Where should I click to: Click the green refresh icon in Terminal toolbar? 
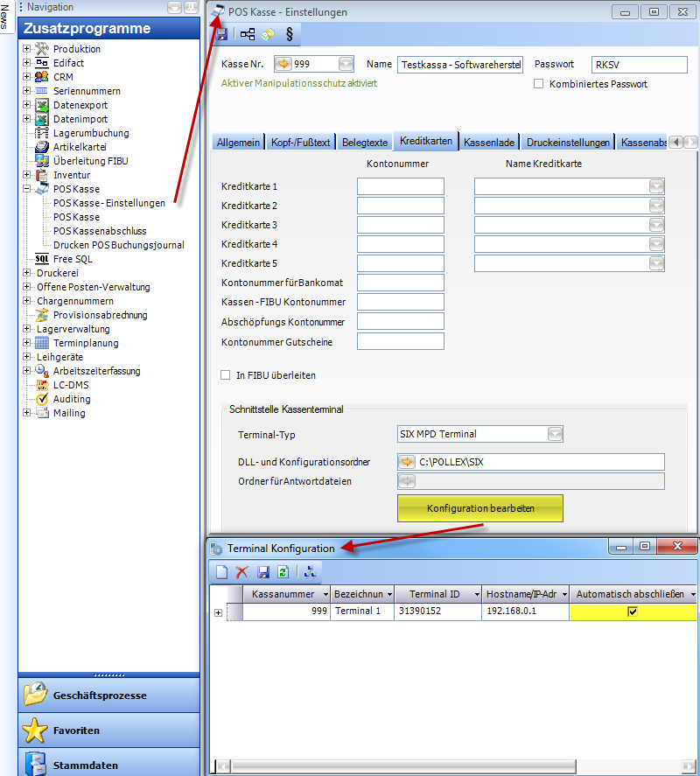(283, 571)
